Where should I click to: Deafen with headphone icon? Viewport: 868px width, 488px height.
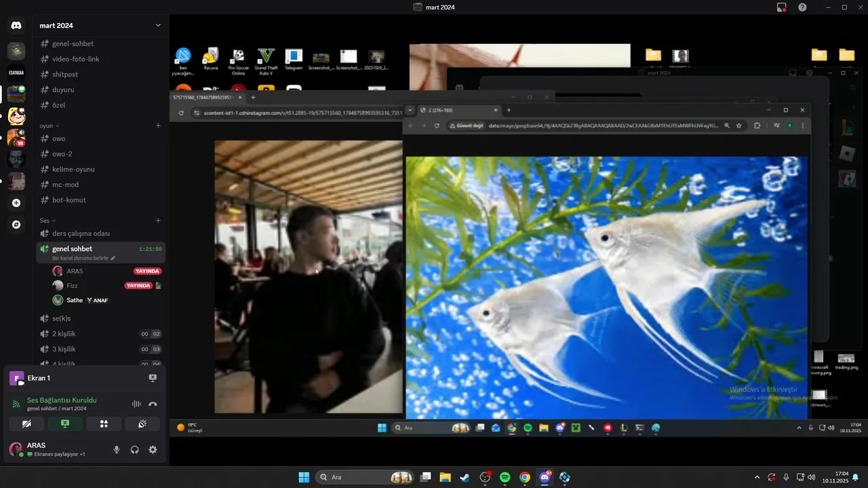click(x=135, y=449)
